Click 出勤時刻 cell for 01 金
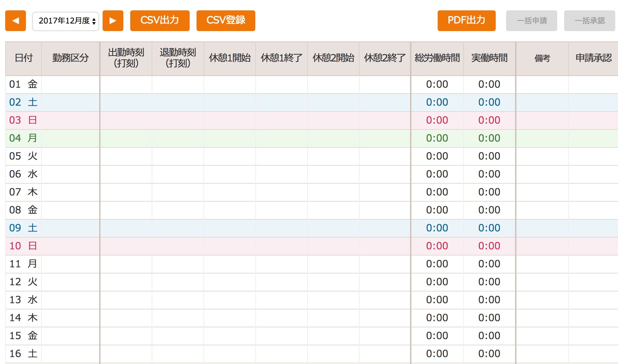This screenshot has width=618, height=364. coord(126,85)
